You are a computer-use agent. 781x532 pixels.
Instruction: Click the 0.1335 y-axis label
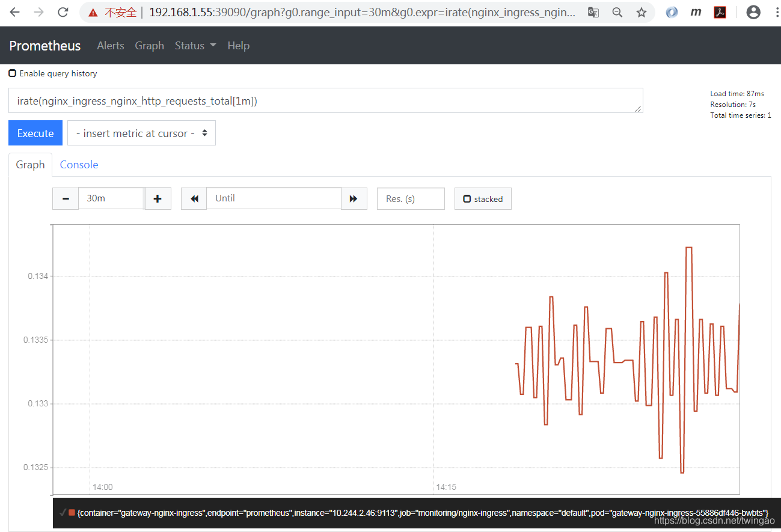tap(35, 340)
